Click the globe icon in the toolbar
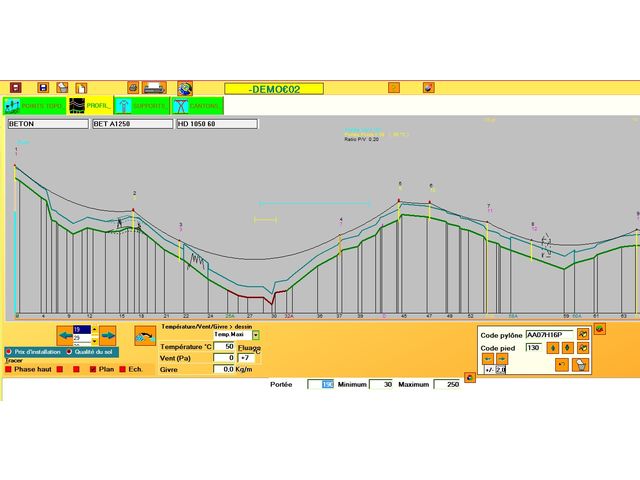Viewport: 640px width, 480px height. (185, 88)
